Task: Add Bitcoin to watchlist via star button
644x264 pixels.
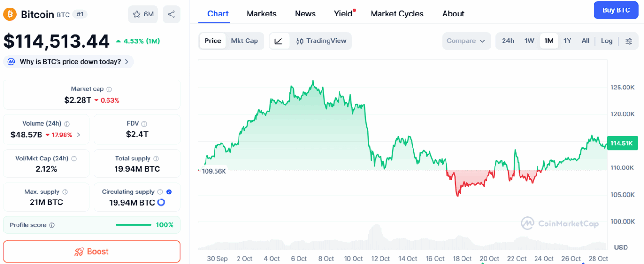Action: tap(143, 14)
